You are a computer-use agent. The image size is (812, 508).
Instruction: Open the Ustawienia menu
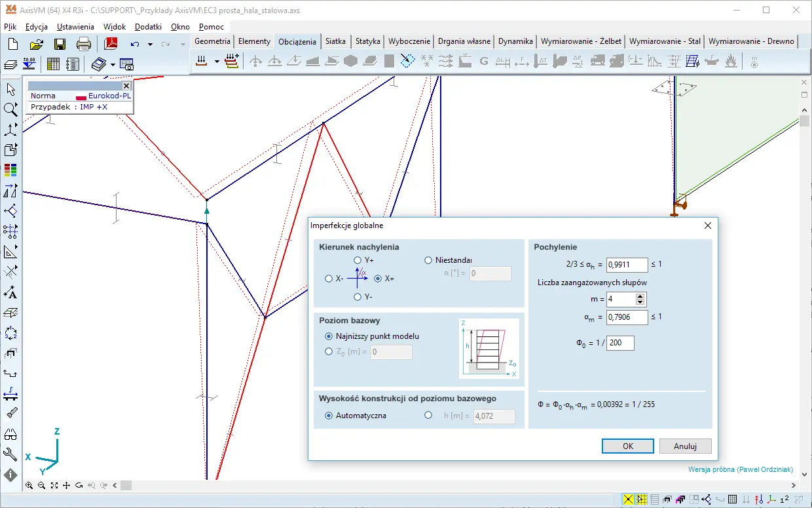tap(75, 27)
